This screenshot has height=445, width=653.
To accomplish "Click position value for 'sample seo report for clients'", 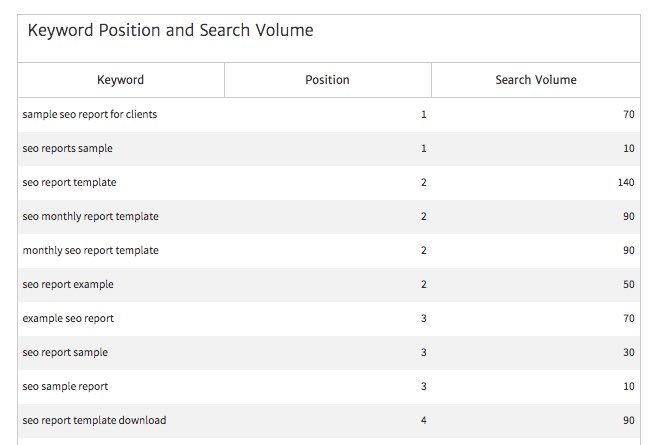I will click(x=423, y=114).
